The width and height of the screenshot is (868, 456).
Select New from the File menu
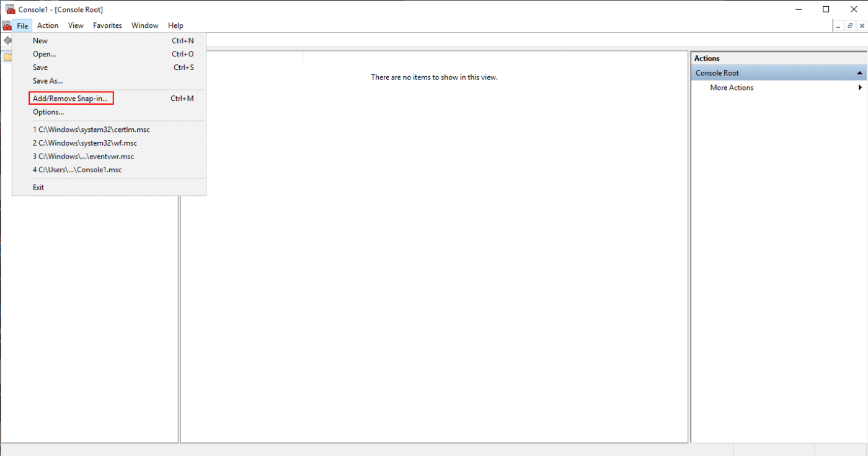[40, 40]
